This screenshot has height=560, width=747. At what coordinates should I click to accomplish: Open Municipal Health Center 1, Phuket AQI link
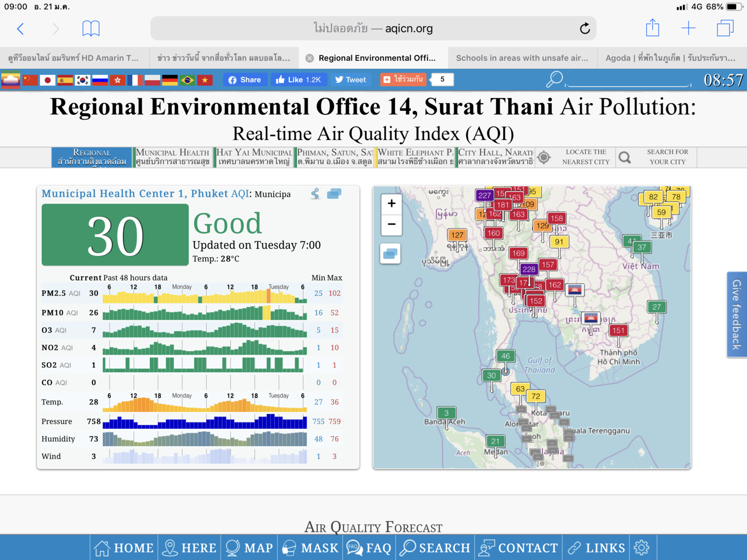[145, 193]
